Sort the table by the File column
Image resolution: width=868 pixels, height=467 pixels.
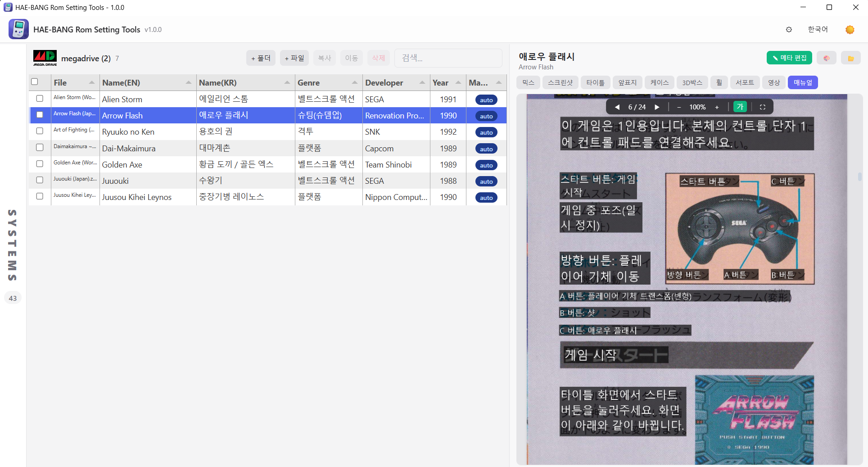(75, 83)
